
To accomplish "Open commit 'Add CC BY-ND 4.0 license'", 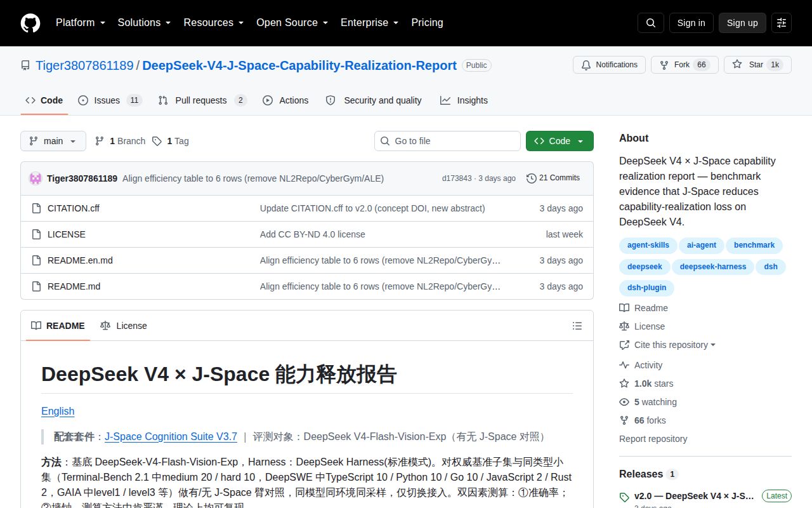I will [313, 234].
